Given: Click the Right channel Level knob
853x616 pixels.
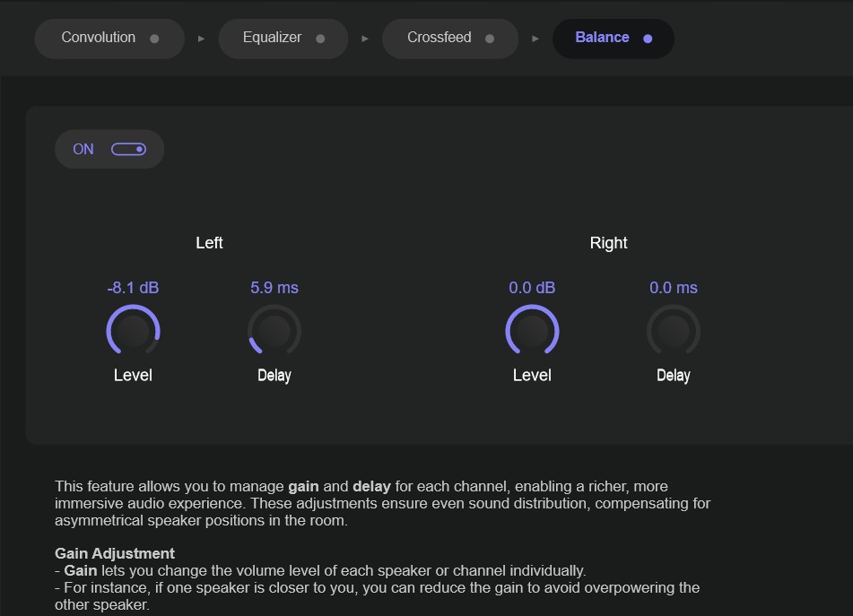Looking at the screenshot, I should pyautogui.click(x=532, y=332).
